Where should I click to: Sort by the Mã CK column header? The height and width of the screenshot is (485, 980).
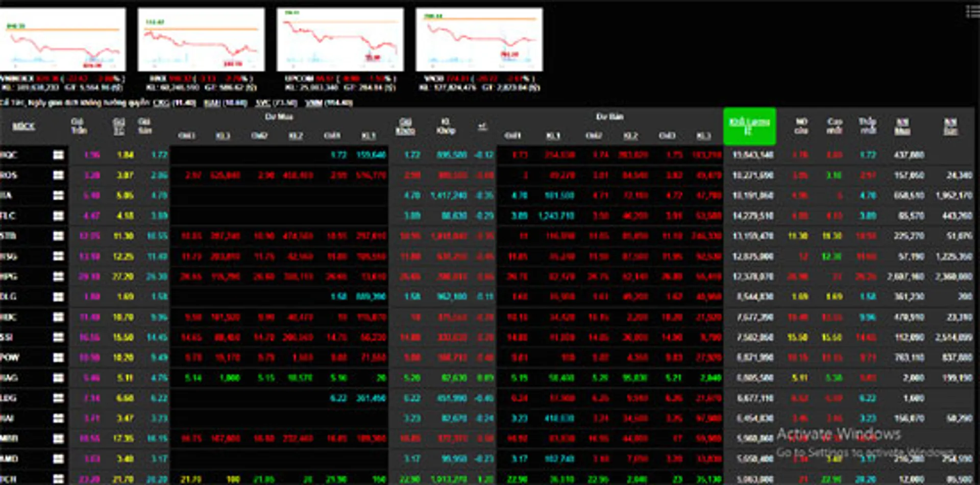click(x=23, y=126)
